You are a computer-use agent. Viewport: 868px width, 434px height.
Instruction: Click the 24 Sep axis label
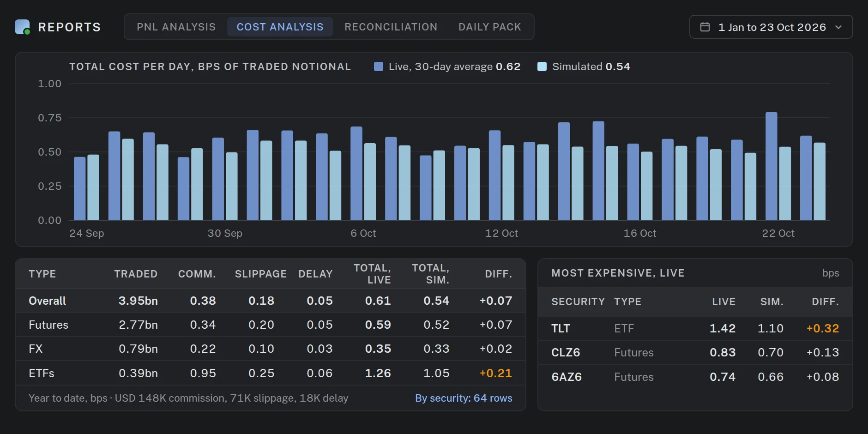tap(87, 233)
